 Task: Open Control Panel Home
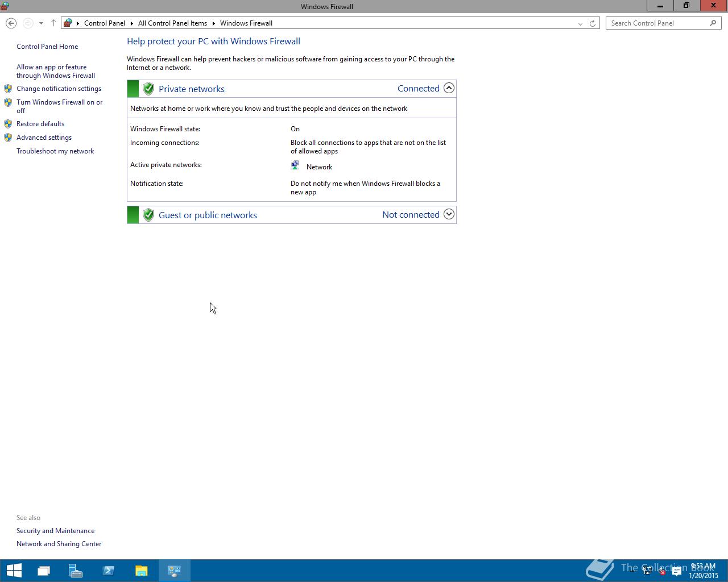pos(47,47)
